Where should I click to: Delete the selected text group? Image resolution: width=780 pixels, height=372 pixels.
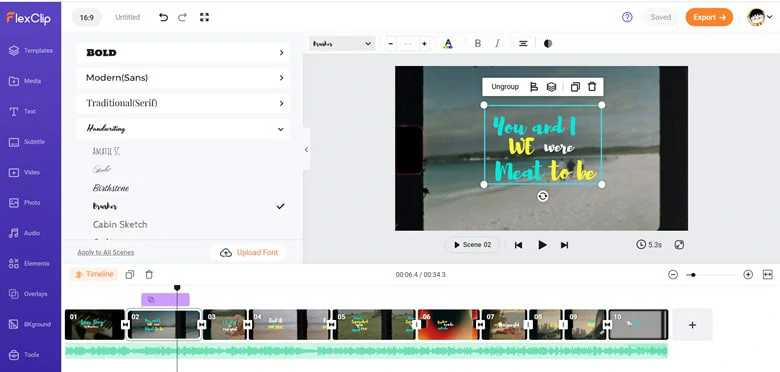pyautogui.click(x=592, y=87)
